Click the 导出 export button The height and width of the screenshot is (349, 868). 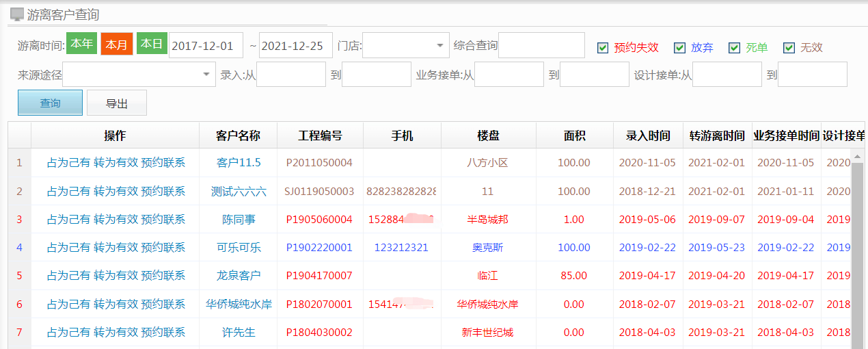116,103
